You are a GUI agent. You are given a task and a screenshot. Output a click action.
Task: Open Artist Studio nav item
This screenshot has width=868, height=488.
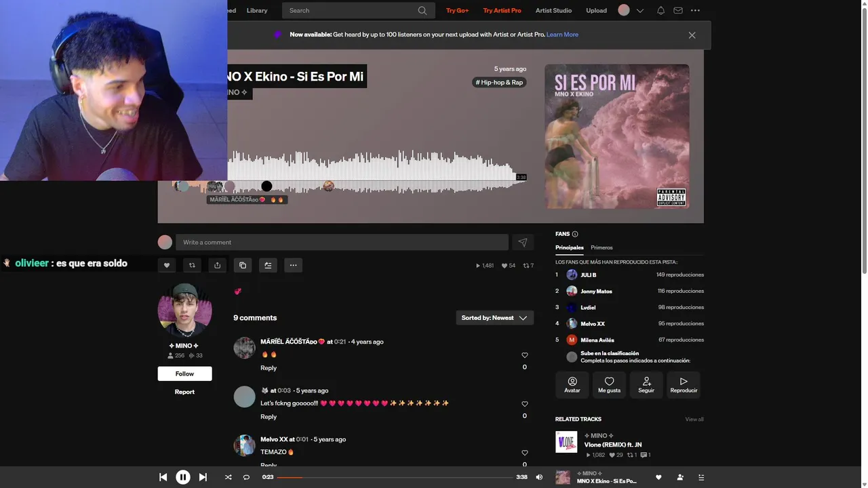click(553, 11)
